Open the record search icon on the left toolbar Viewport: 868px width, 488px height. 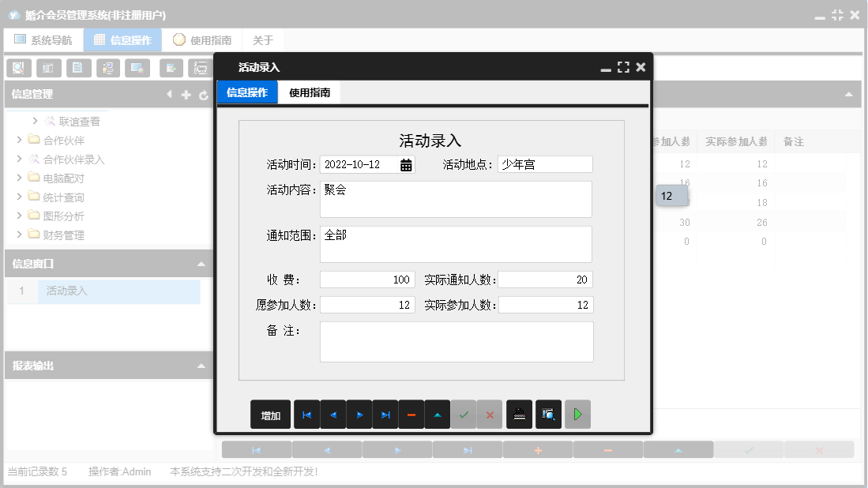[18, 68]
